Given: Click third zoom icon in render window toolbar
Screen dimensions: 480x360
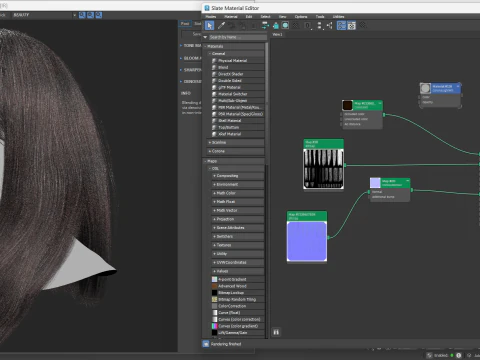Looking at the screenshot, I should [x=99, y=15].
